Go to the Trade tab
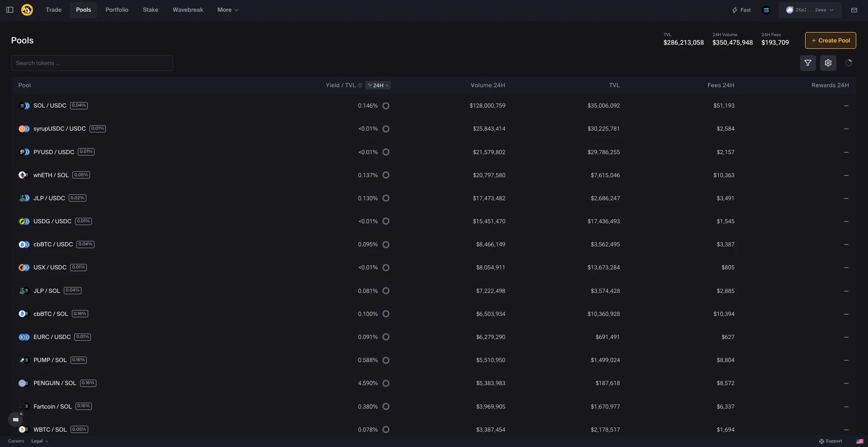The image size is (868, 447). (53, 10)
